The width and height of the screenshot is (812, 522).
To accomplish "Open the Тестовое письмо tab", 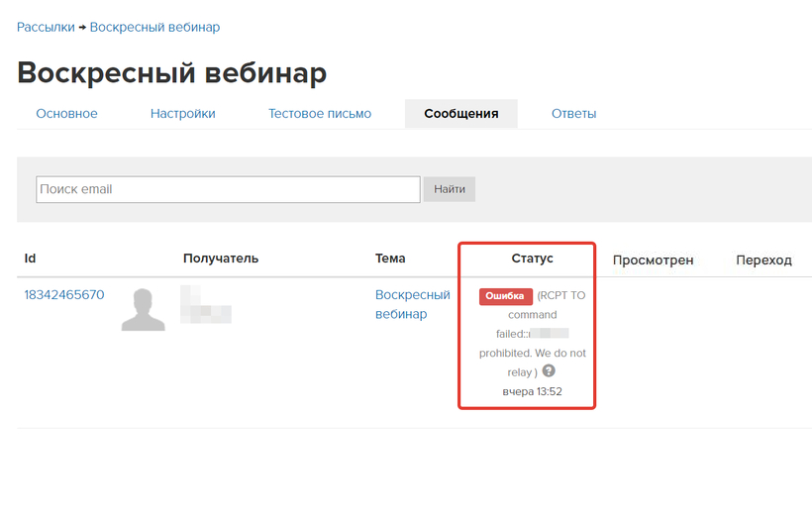I will (320, 113).
